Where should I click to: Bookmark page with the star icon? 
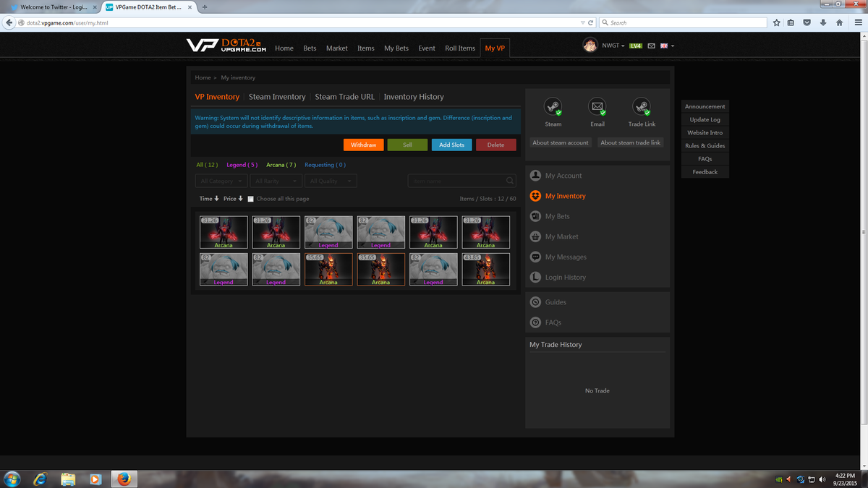pos(776,22)
